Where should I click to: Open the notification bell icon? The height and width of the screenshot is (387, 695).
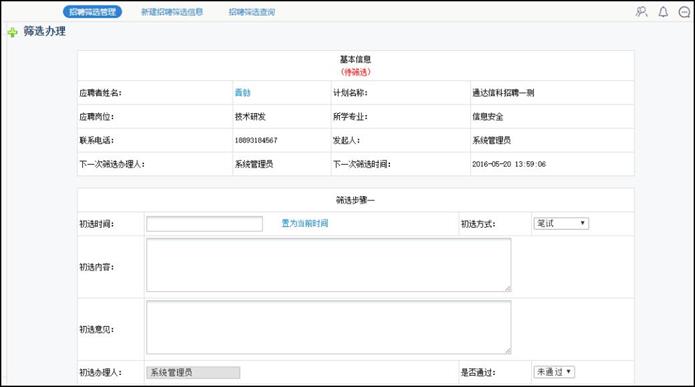click(663, 12)
